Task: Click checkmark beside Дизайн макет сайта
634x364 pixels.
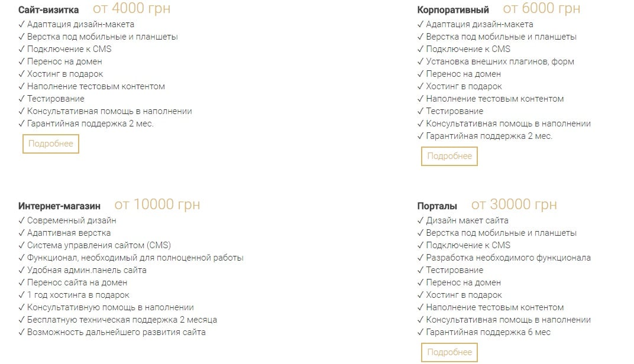Action: [420, 220]
